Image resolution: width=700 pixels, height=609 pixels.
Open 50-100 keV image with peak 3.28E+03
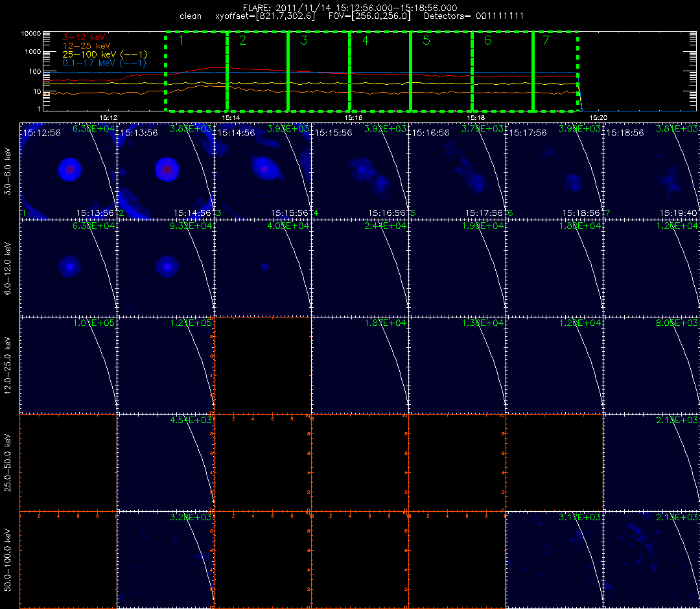coord(166,560)
